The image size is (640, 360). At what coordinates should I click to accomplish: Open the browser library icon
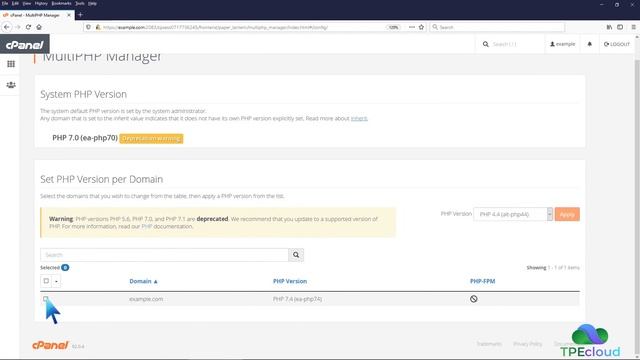609,27
